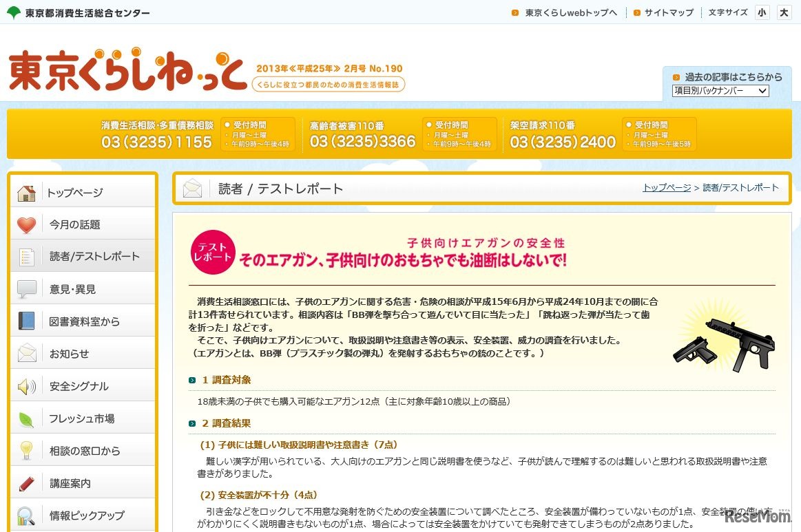Viewport: 801px width, 532px height.
Task: Click the envelope icon next to お知らせ
Action: pos(25,352)
